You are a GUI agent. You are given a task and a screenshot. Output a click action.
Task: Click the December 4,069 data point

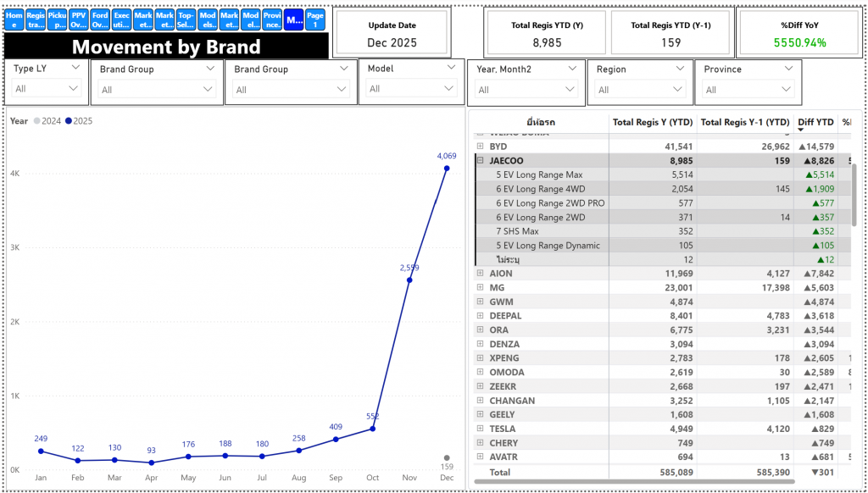coord(447,169)
